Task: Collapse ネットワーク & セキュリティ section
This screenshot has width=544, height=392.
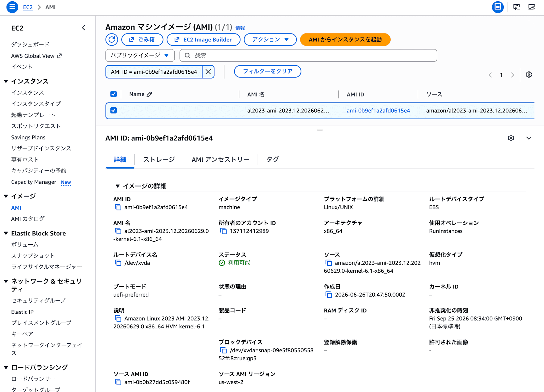Action: tap(6, 281)
